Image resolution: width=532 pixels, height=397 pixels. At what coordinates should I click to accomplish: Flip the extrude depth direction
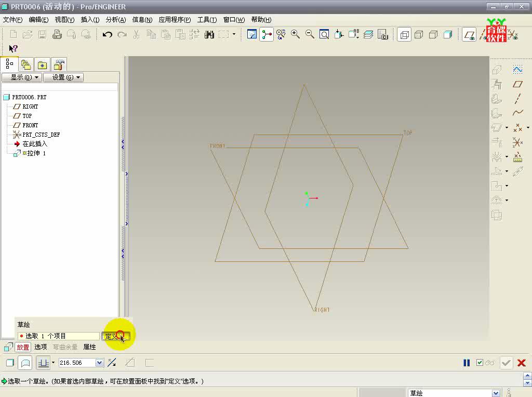112,363
